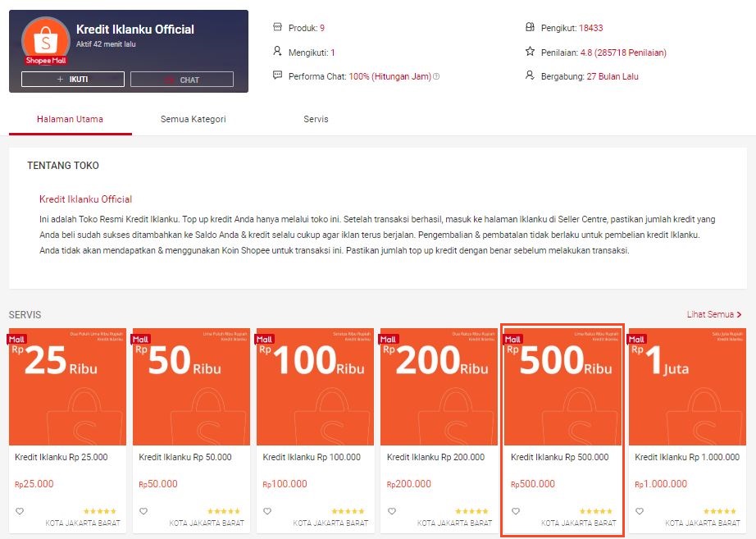Click the Kredit Iklanku Official shop name heading

135,30
